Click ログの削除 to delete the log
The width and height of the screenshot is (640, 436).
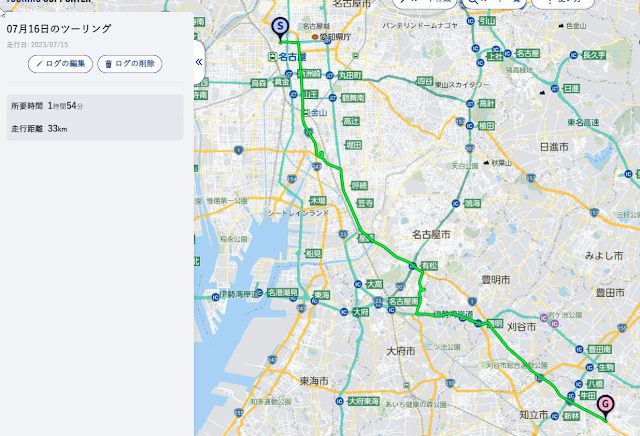pyautogui.click(x=130, y=64)
